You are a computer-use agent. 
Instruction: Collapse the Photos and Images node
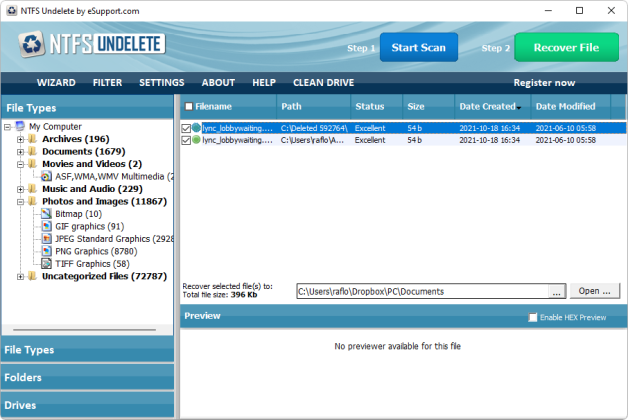click(20, 202)
